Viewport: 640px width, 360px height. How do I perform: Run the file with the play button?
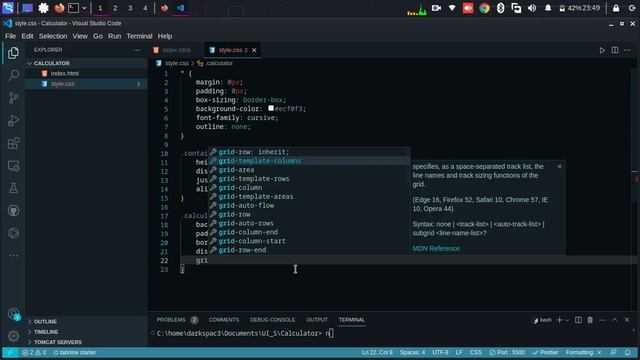pos(602,50)
